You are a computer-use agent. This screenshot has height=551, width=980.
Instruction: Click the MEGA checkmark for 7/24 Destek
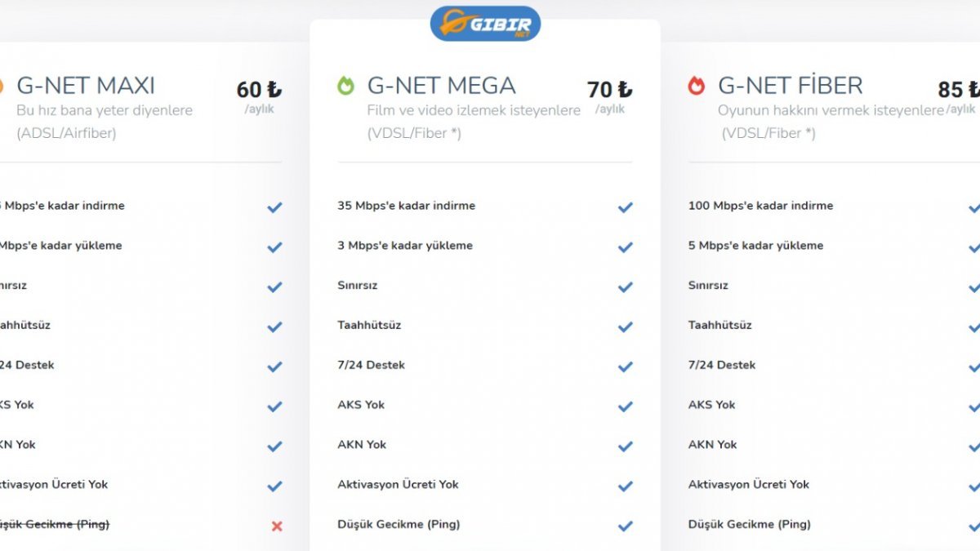[x=626, y=367]
